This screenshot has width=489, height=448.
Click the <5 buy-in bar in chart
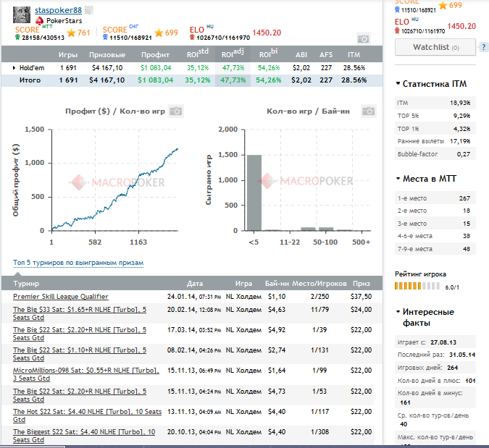254,193
